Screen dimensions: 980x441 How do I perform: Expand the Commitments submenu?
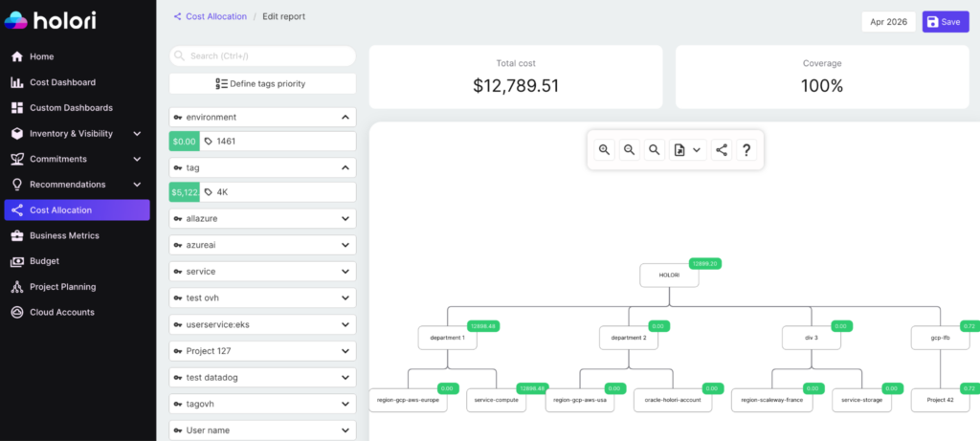(138, 160)
